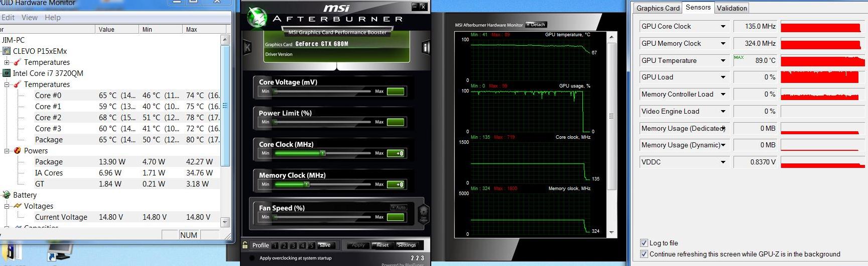Select Afterburner profile slot 2
Viewport: 868px width, 266px height.
click(x=284, y=245)
